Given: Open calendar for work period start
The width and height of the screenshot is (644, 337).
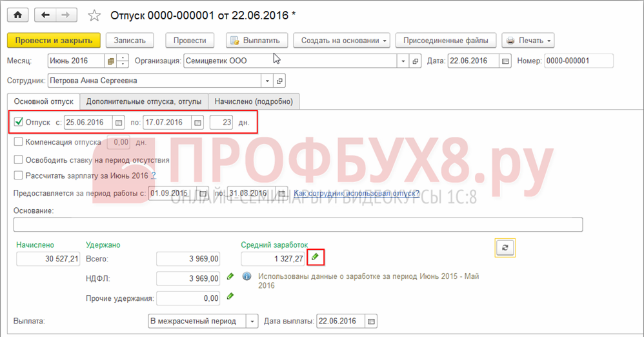Looking at the screenshot, I should coord(203,193).
